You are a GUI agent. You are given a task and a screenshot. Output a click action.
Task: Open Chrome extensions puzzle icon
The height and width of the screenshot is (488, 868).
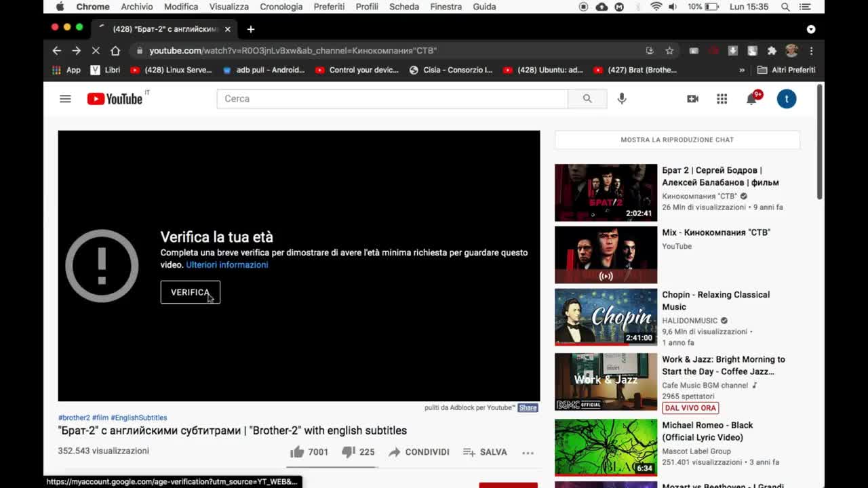[x=772, y=51]
